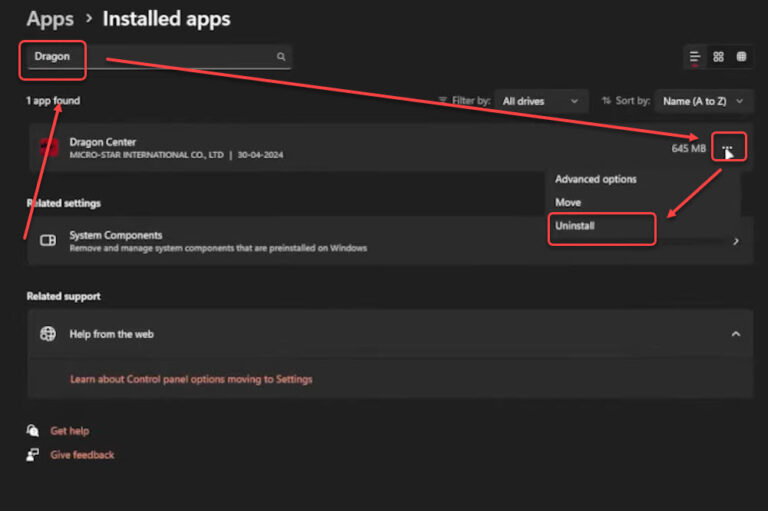
Task: Select the Dragon Center app name
Action: (x=102, y=142)
